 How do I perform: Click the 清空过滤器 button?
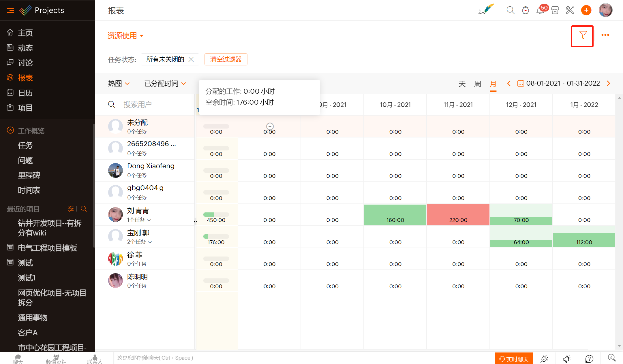[x=226, y=59]
